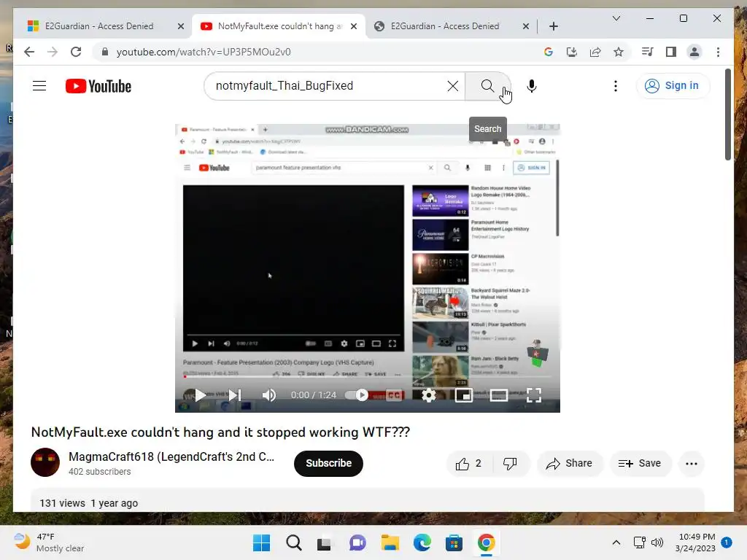The width and height of the screenshot is (747, 560).
Task: Show hidden system tray icons
Action: click(616, 542)
